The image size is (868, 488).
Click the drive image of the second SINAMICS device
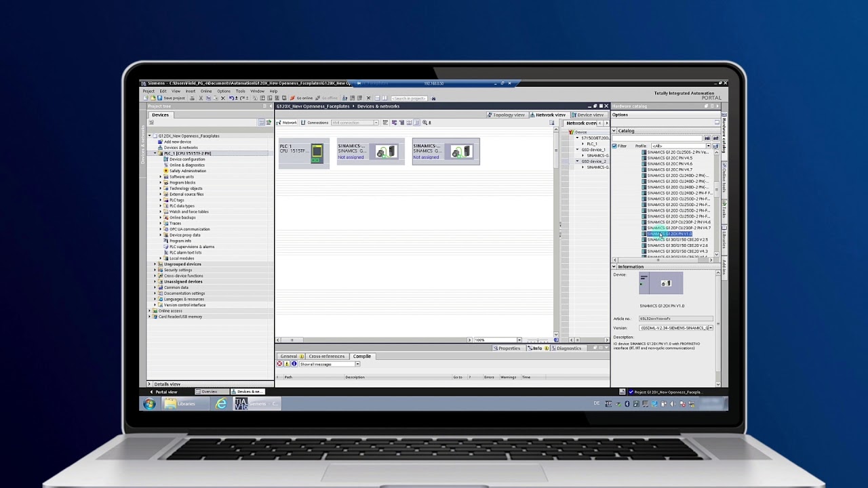point(463,152)
